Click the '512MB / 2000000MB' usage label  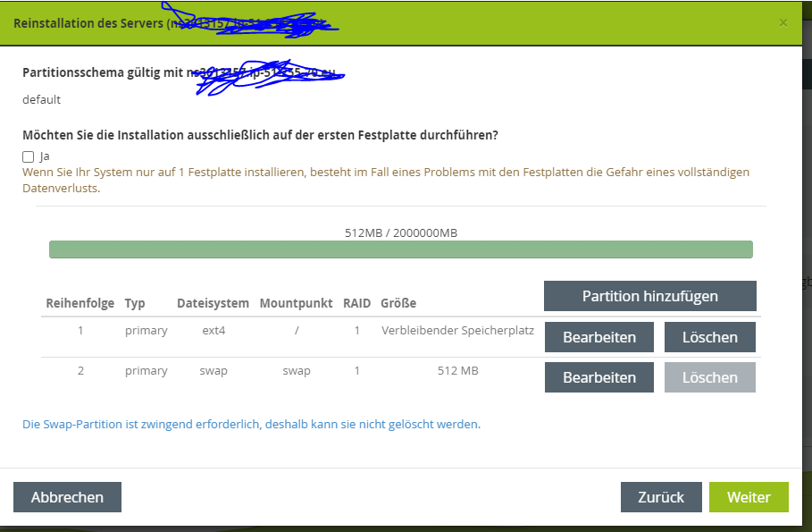(401, 232)
